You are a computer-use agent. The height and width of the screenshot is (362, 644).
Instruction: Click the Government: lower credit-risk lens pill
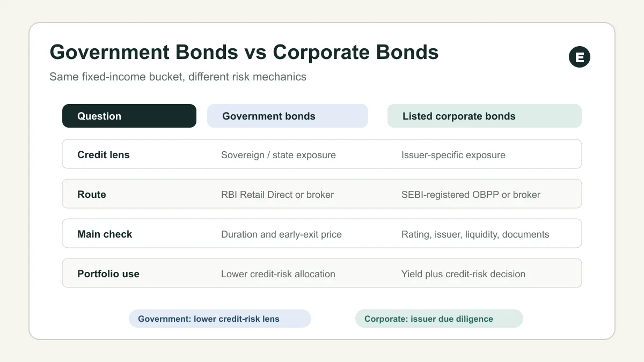tap(220, 319)
